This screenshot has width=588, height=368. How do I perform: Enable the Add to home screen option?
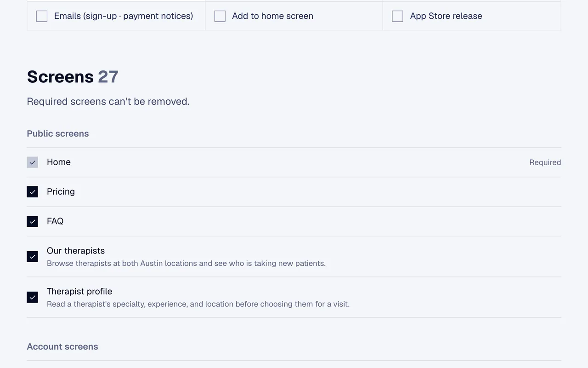point(220,16)
